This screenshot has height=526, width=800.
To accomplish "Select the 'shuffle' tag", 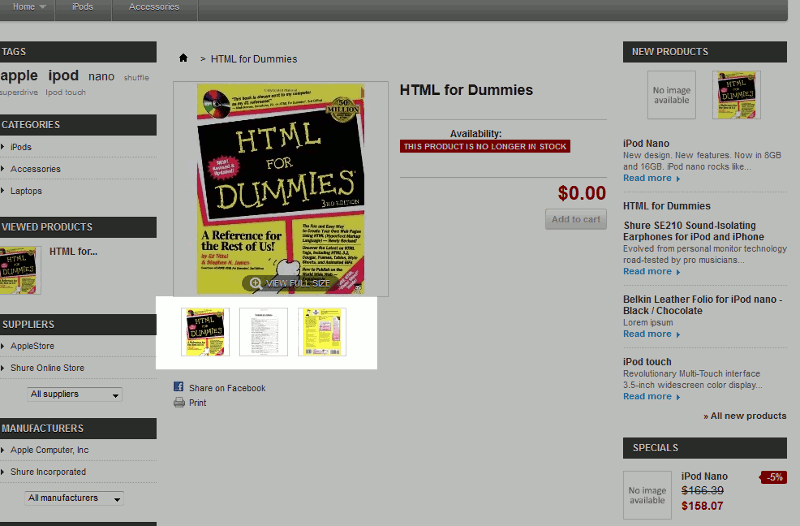I will [x=136, y=78].
